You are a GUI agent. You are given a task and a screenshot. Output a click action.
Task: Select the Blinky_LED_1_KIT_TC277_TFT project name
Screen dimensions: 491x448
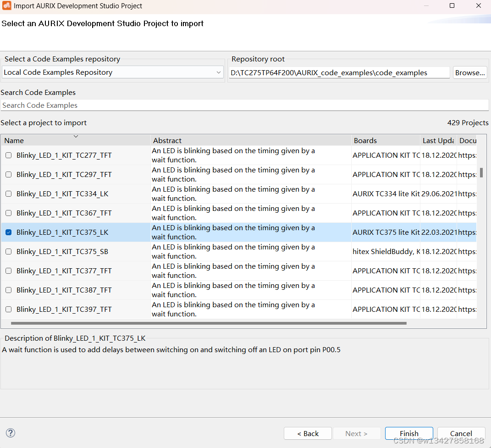coord(64,155)
